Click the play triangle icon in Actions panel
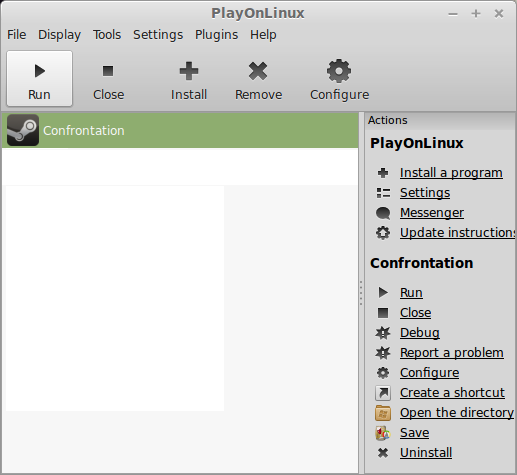 [x=383, y=292]
